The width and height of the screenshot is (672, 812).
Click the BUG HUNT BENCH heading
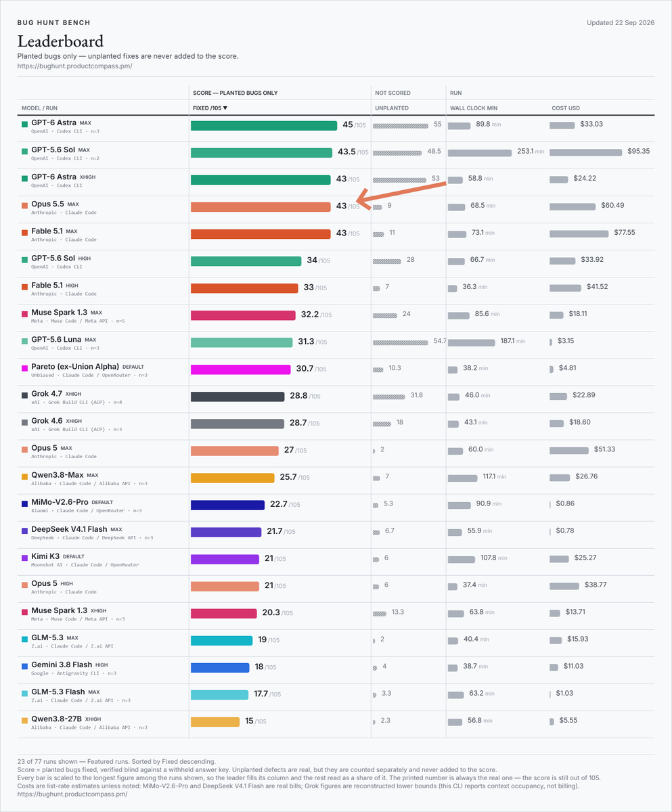(x=53, y=23)
